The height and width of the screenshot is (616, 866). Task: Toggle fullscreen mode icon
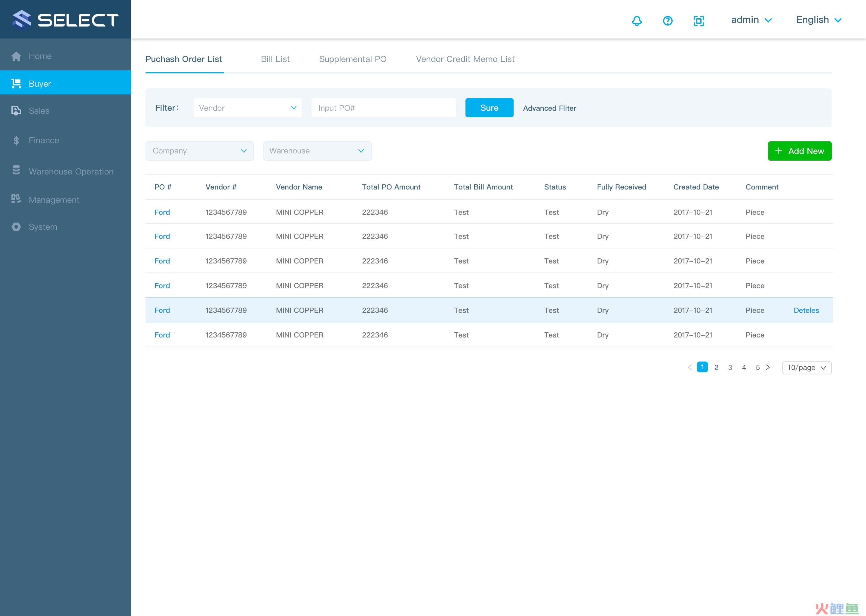pyautogui.click(x=699, y=20)
